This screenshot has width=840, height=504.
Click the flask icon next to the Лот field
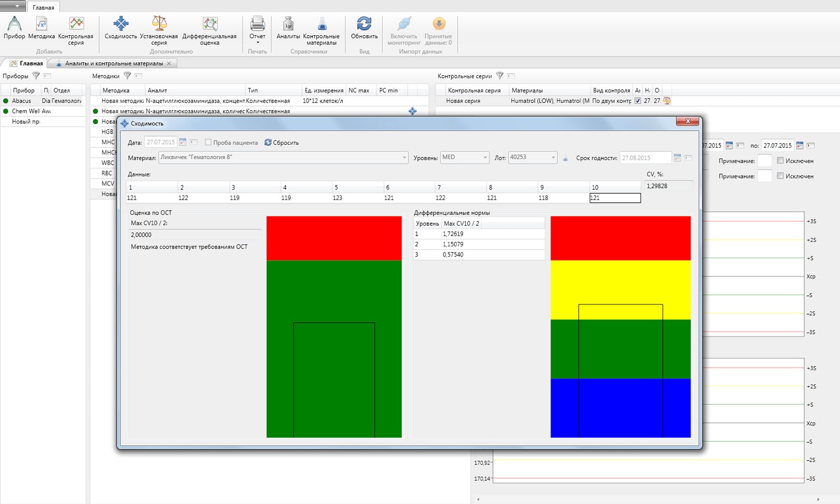[x=566, y=158]
